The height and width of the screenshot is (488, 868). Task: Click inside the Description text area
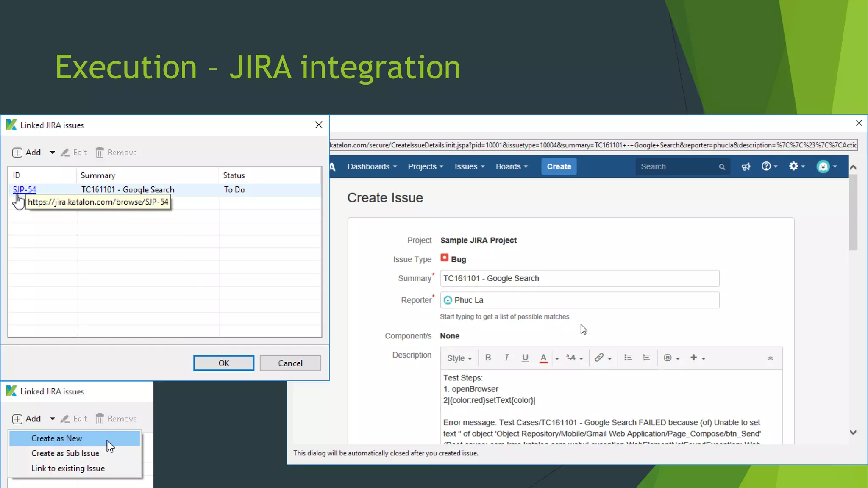(611, 408)
